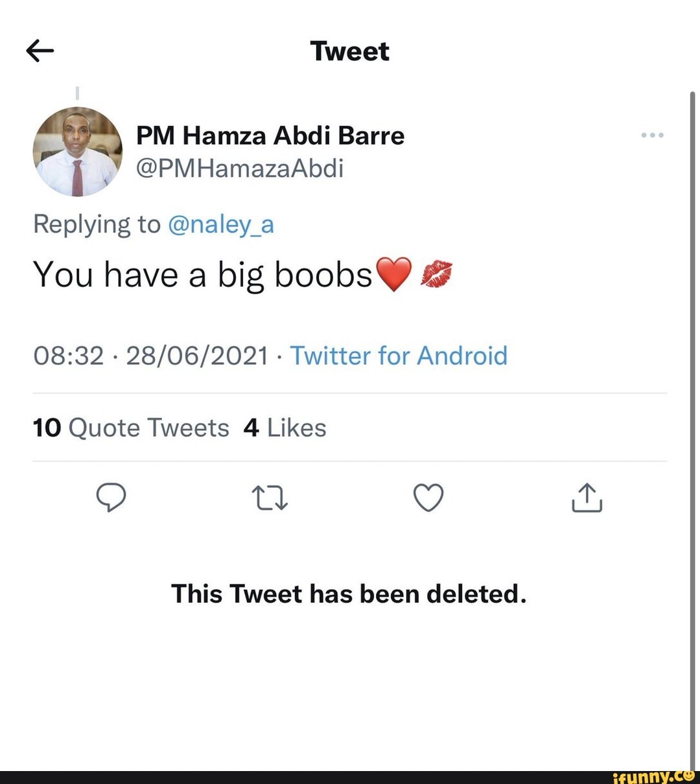This screenshot has width=700, height=784.
Task: Click the 28/06/2021 date
Action: pos(197,356)
